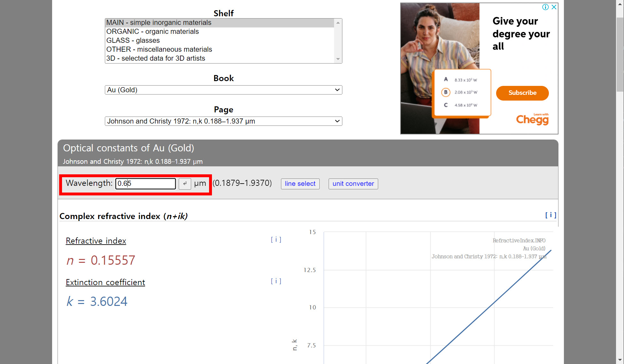Image resolution: width=624 pixels, height=364 pixels.
Task: Select ORGANIC - organic materials shelf
Action: 152,32
